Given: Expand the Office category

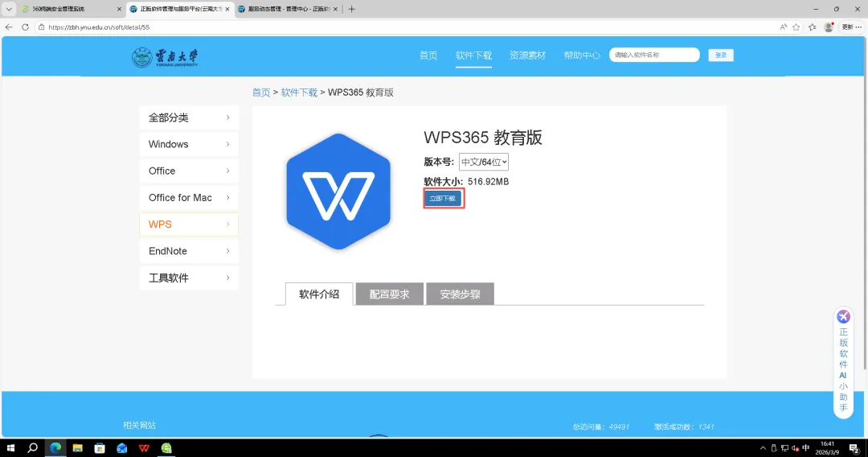Looking at the screenshot, I should point(189,171).
